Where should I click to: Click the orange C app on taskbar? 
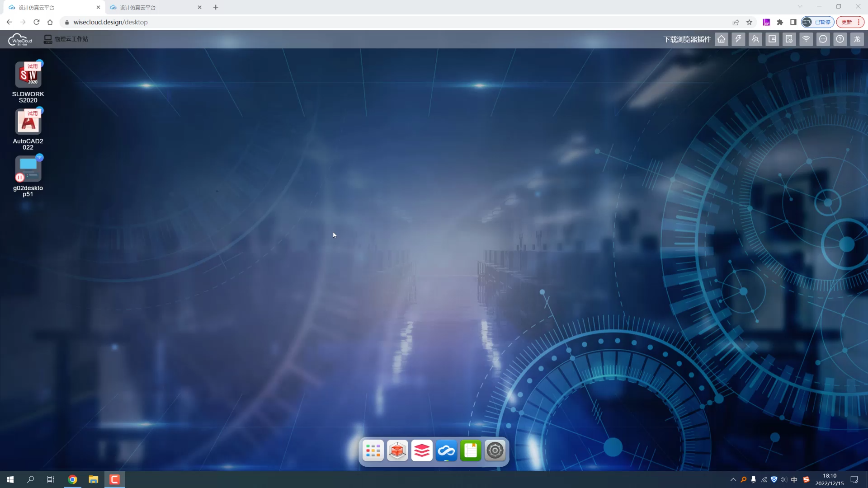tap(115, 479)
